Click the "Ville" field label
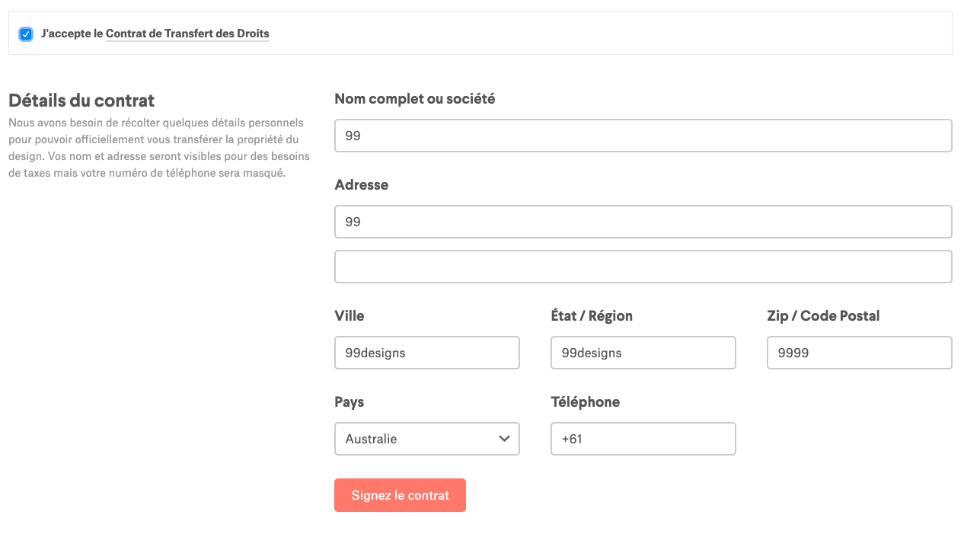The width and height of the screenshot is (980, 550). tap(350, 315)
